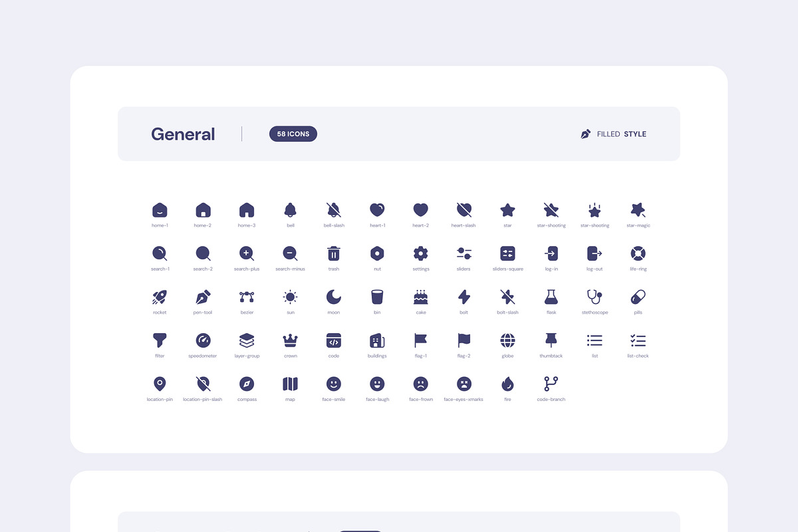Pick the rocket icon
The image size is (798, 532).
pos(160,297)
